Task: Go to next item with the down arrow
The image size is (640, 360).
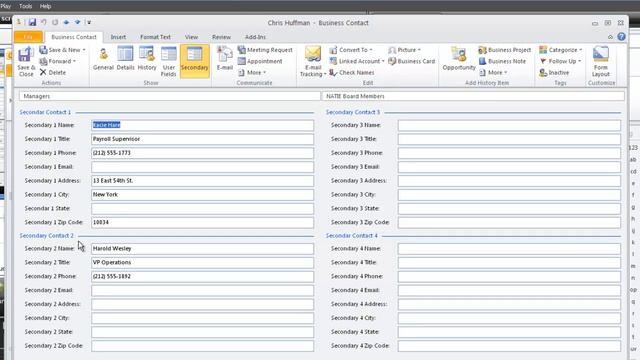Action: click(x=77, y=22)
